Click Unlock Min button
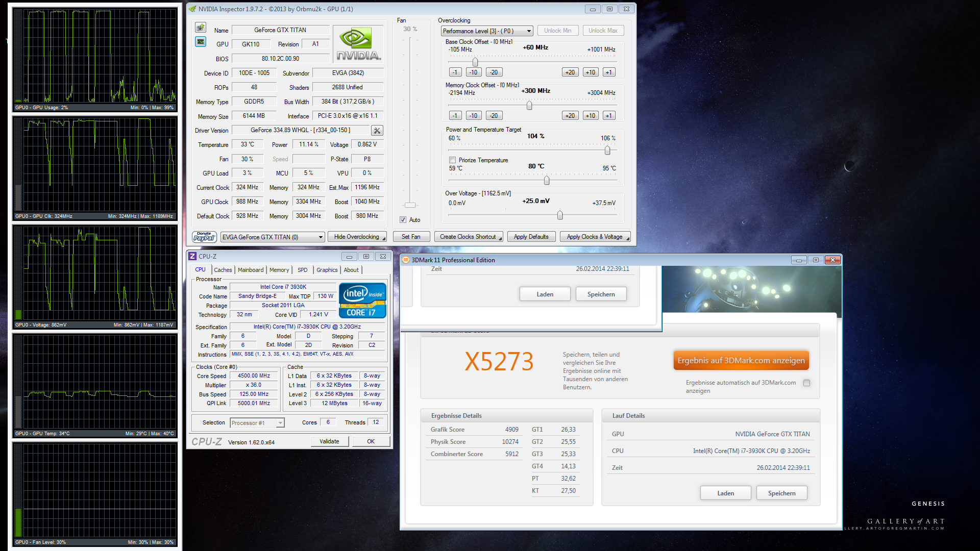This screenshot has width=980, height=551. pyautogui.click(x=557, y=31)
